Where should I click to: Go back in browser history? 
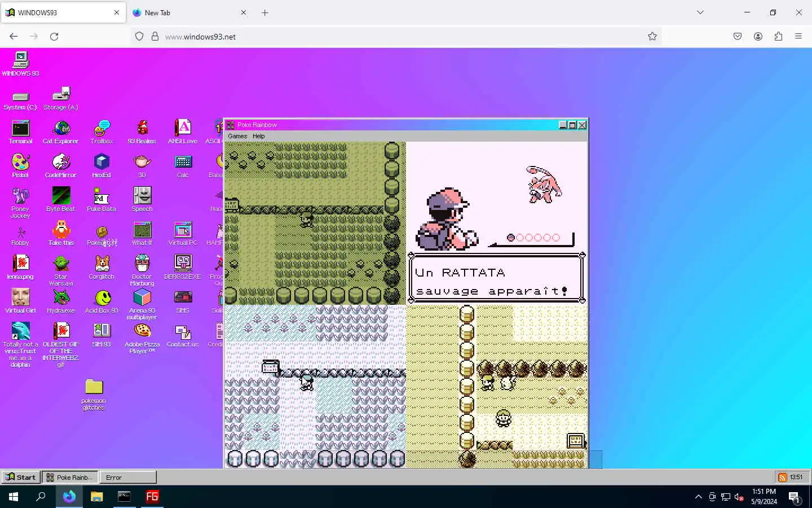pyautogui.click(x=14, y=36)
